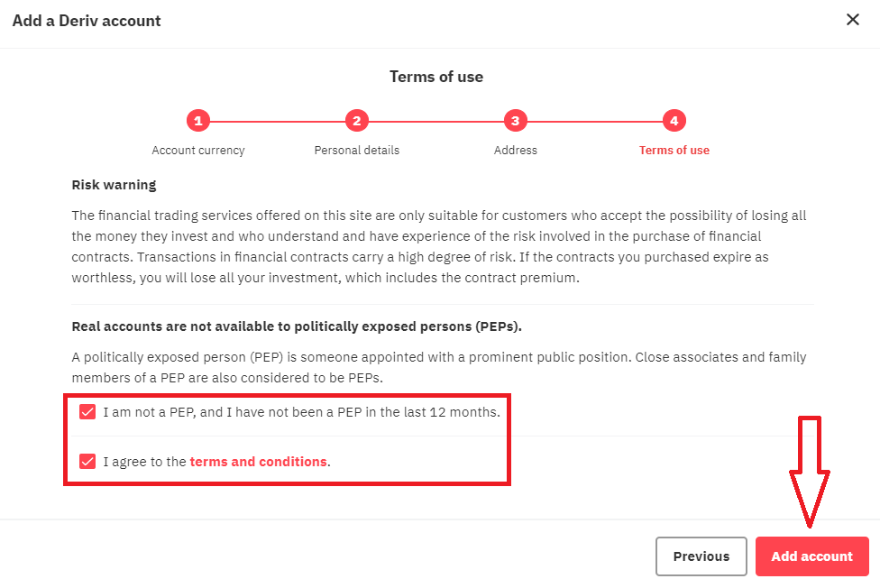Click the Add account button
The width and height of the screenshot is (880, 588).
[811, 556]
